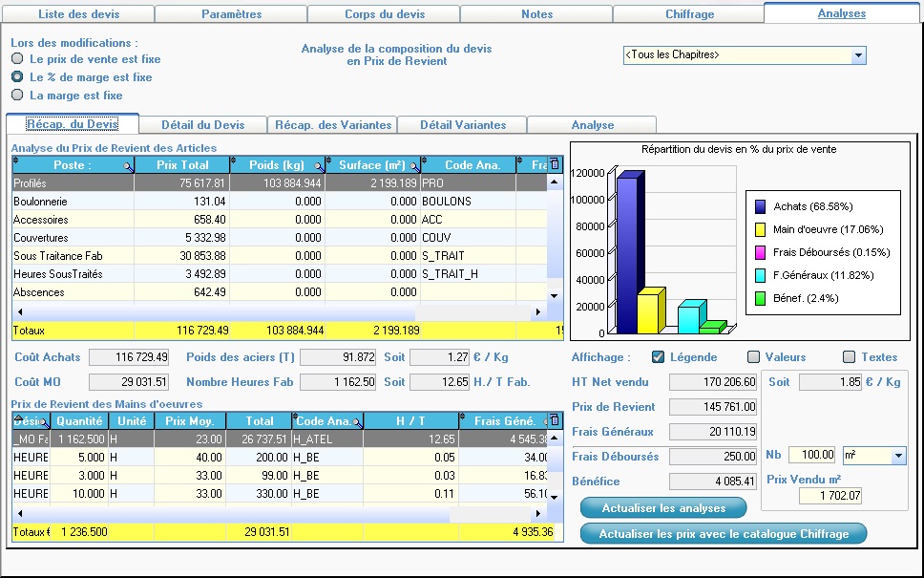924x578 pixels.
Task: Click search magnifier in Poids (kg) header
Action: click(x=320, y=166)
